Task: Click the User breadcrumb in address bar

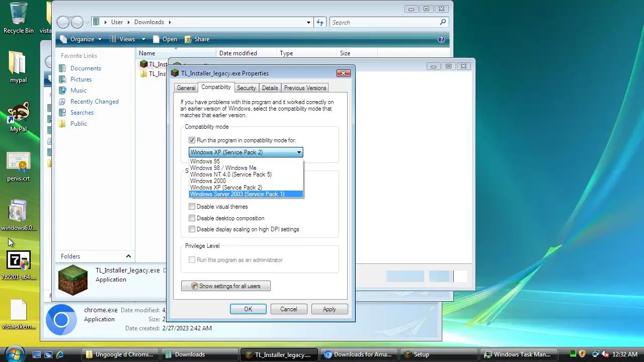Action: pyautogui.click(x=117, y=22)
